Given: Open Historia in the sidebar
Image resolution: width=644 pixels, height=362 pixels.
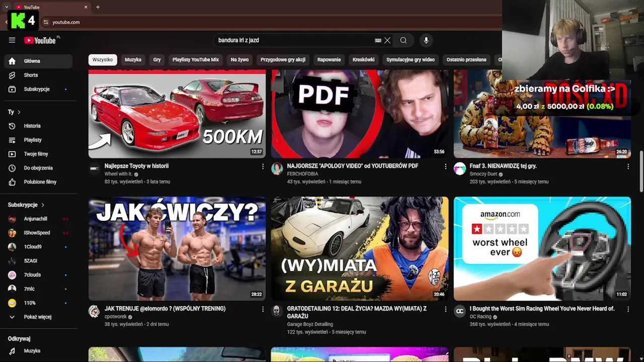Looking at the screenshot, I should click(38, 126).
